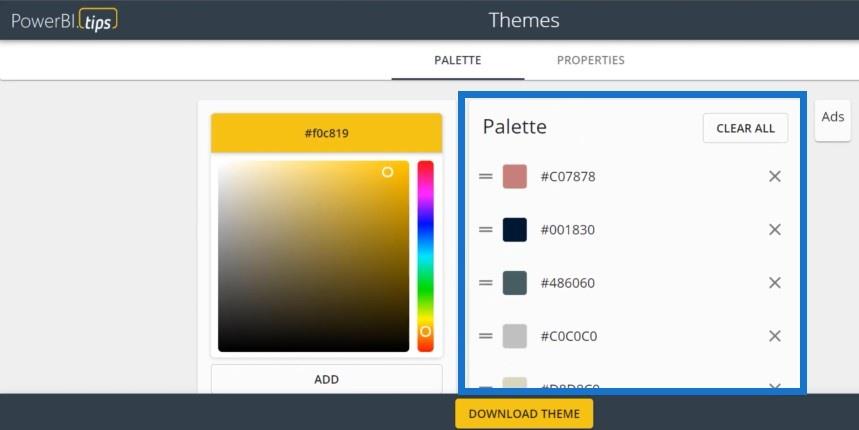Remove the #C0C0C0 color entry
The width and height of the screenshot is (859, 430).
point(775,336)
